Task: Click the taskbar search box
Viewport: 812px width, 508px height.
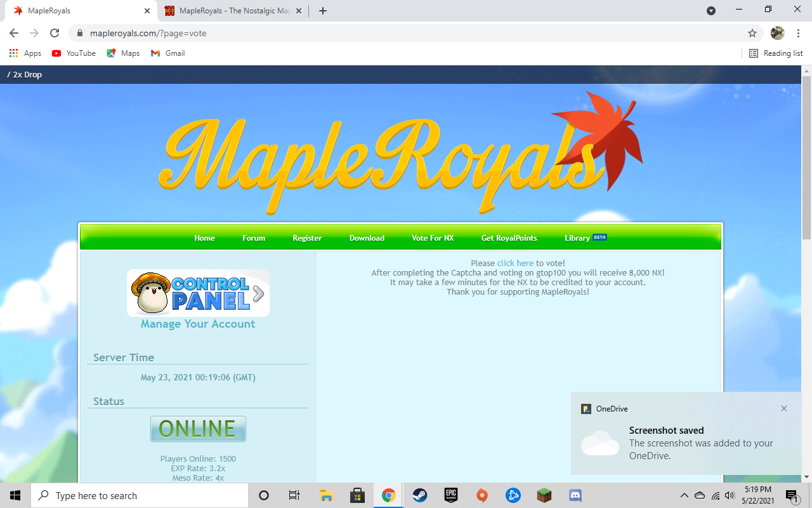Action: point(140,495)
